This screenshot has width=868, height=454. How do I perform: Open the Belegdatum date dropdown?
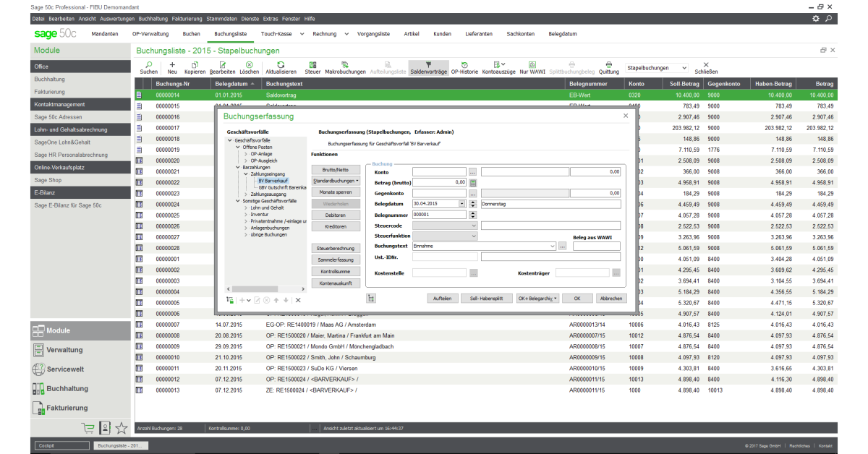(x=463, y=205)
